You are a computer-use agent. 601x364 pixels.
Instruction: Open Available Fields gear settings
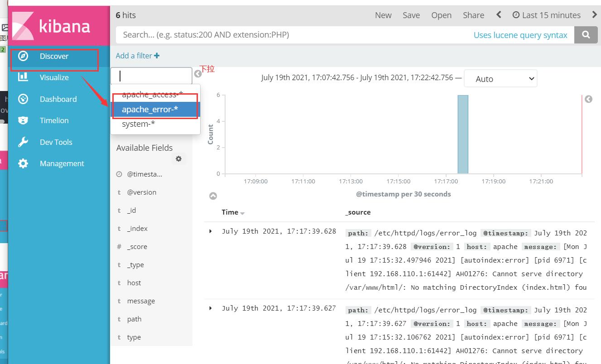tap(178, 159)
